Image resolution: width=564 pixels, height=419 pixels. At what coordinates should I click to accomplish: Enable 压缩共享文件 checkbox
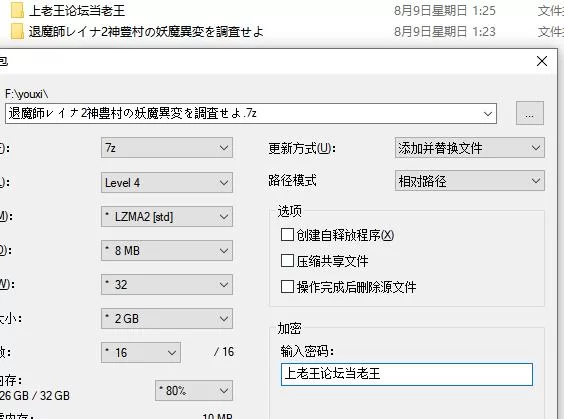pos(287,261)
